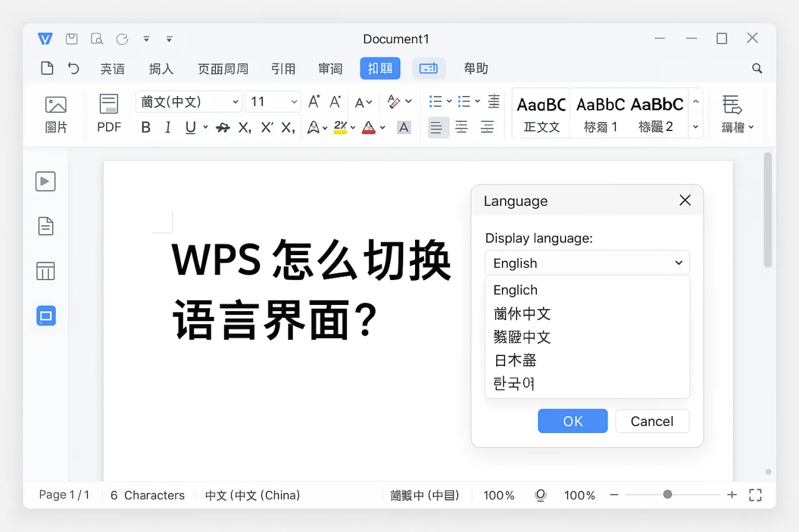Export the document as PDF

[108, 114]
